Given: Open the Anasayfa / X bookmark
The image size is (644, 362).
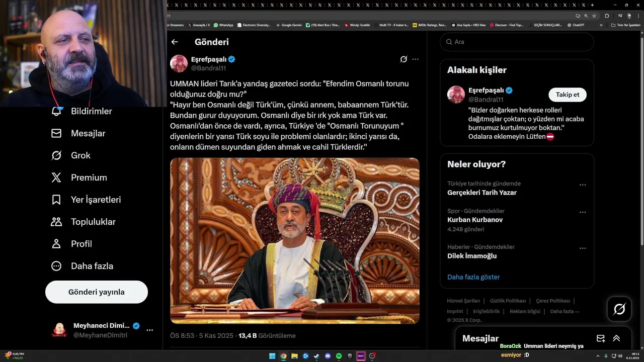Looking at the screenshot, I should coord(199,25).
